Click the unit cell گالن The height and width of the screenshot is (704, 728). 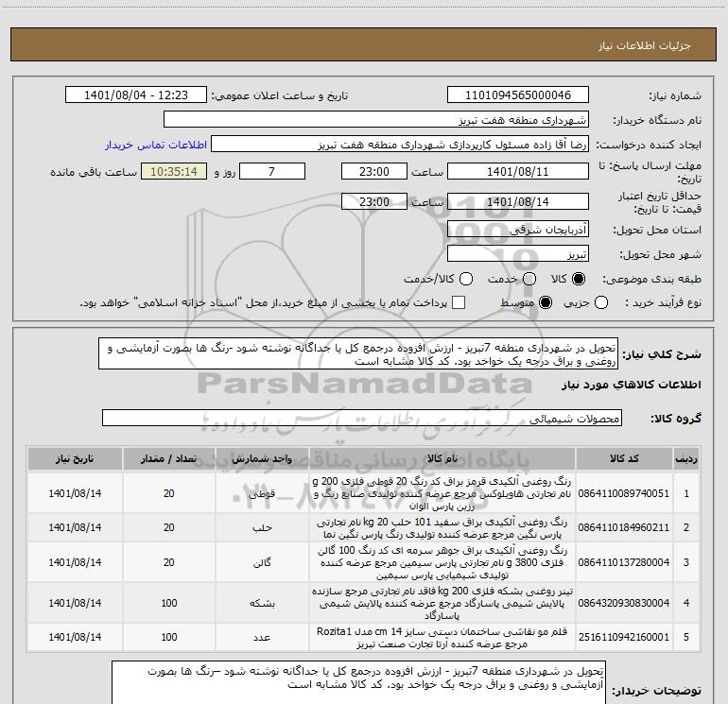(x=262, y=562)
